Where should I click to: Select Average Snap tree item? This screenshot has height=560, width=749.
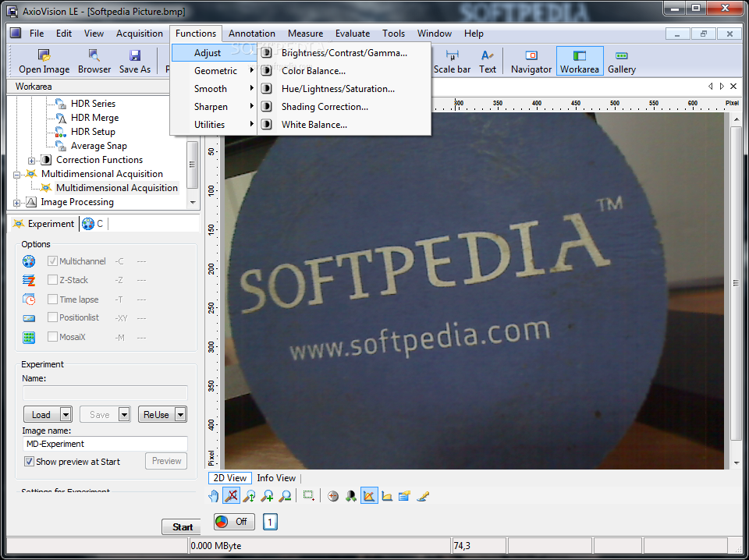click(99, 146)
